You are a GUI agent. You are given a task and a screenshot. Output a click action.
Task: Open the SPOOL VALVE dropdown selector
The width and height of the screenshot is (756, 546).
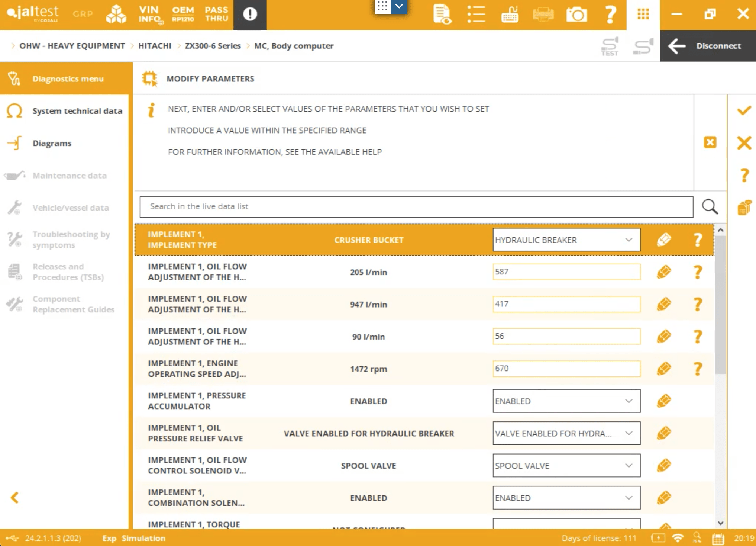click(x=566, y=466)
